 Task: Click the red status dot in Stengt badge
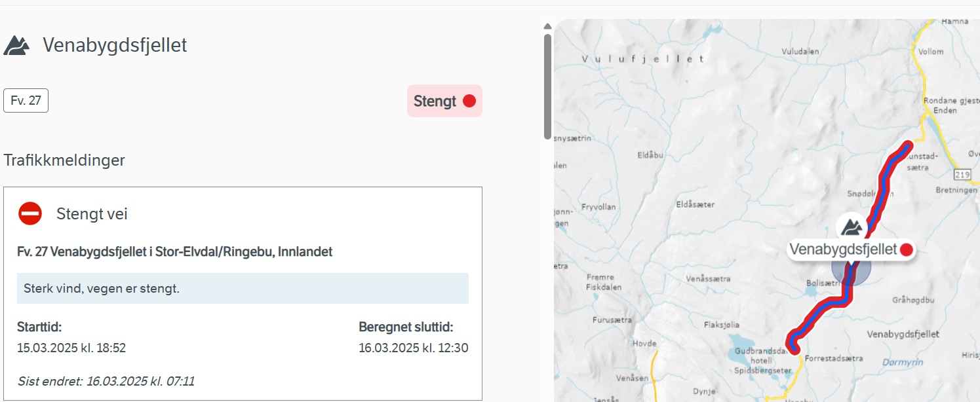tap(469, 101)
